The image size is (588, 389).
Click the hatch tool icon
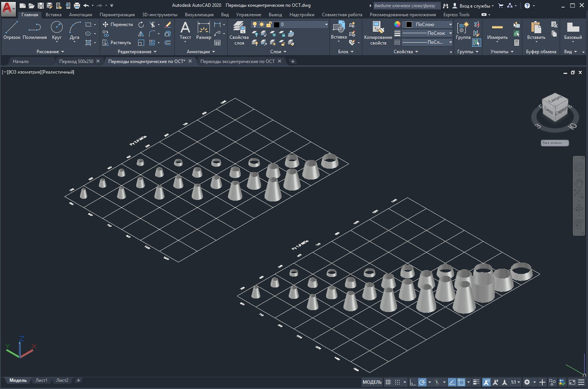tap(88, 42)
